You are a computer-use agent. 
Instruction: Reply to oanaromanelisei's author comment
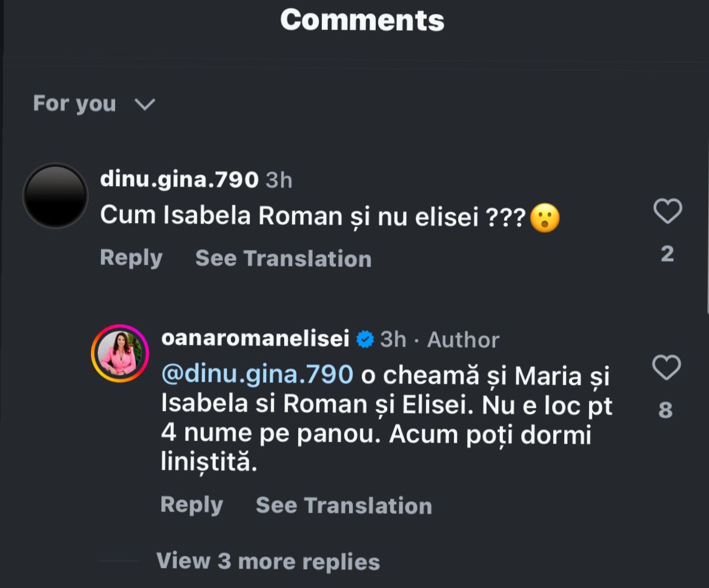[x=191, y=505]
